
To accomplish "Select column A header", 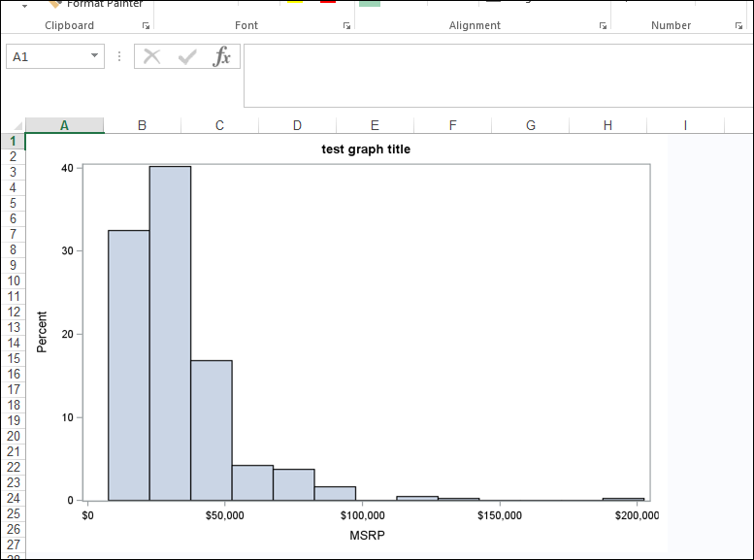I will 64,125.
